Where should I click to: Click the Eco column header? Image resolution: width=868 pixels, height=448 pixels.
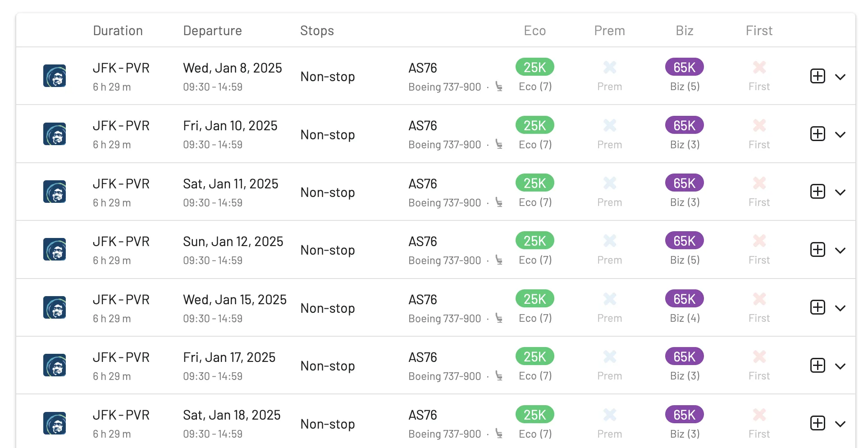[x=535, y=31]
